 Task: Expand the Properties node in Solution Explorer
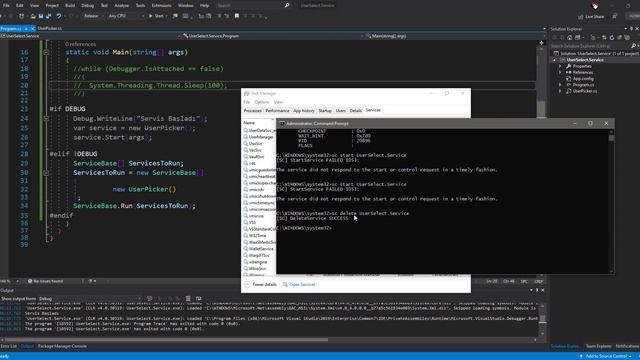(560, 66)
